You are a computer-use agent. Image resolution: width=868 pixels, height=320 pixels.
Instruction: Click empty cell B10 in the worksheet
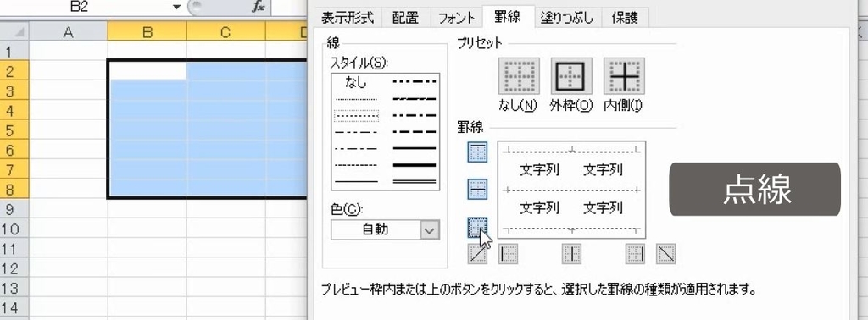[x=147, y=229]
